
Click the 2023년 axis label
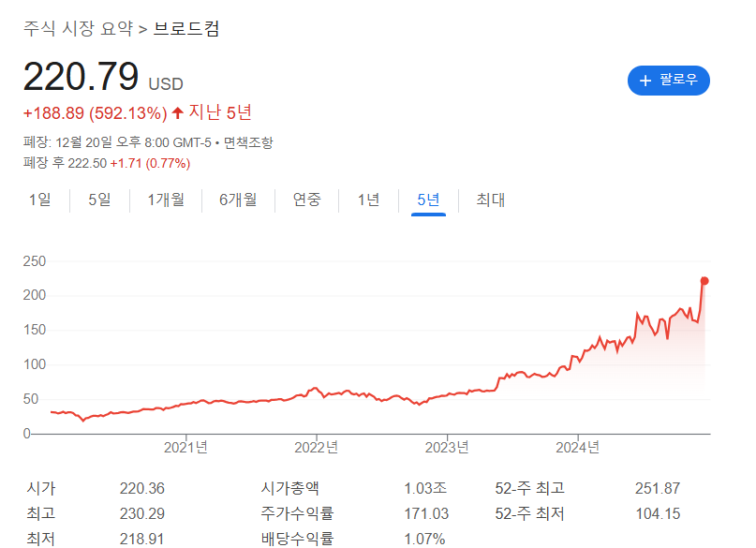(x=447, y=448)
